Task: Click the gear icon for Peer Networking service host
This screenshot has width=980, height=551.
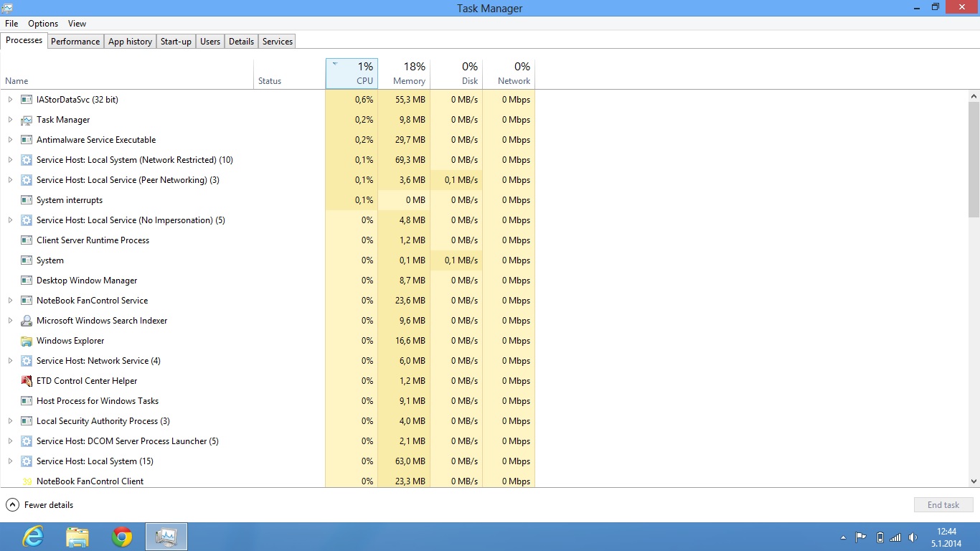Action: coord(27,180)
